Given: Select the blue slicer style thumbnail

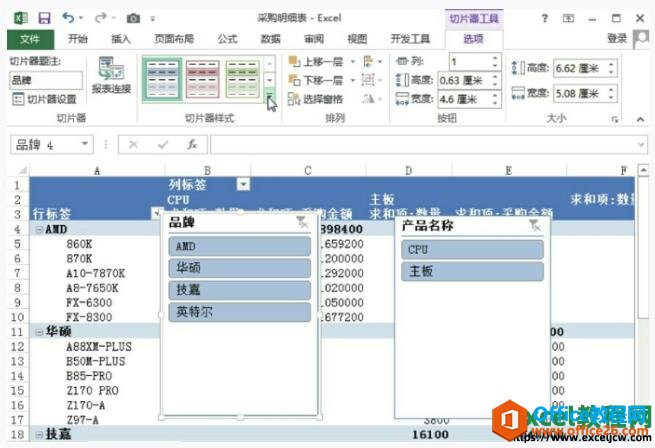Looking at the screenshot, I should [162, 79].
